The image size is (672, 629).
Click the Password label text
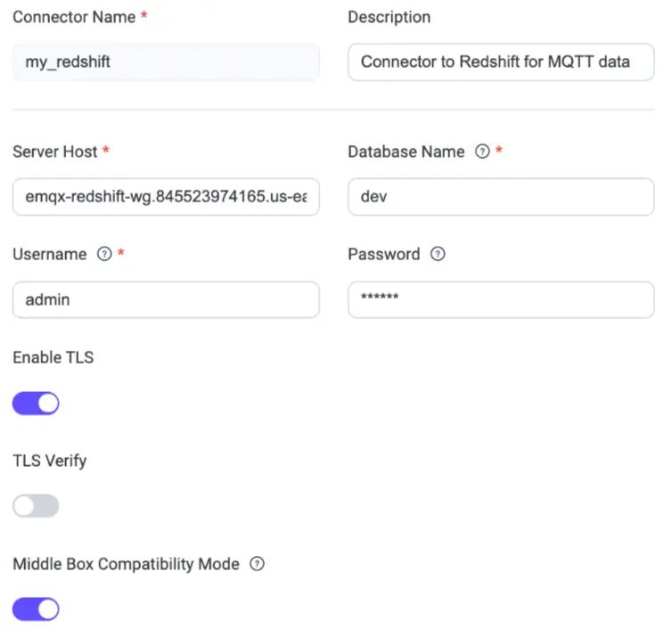[x=383, y=254]
